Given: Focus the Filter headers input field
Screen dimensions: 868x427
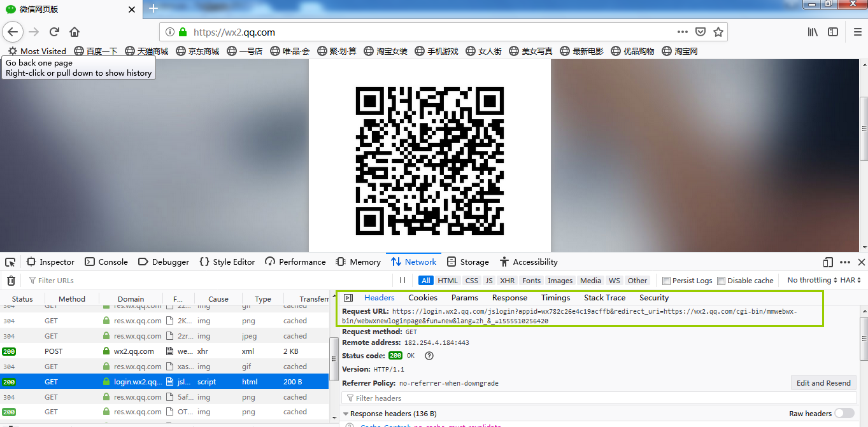Looking at the screenshot, I should (598, 398).
